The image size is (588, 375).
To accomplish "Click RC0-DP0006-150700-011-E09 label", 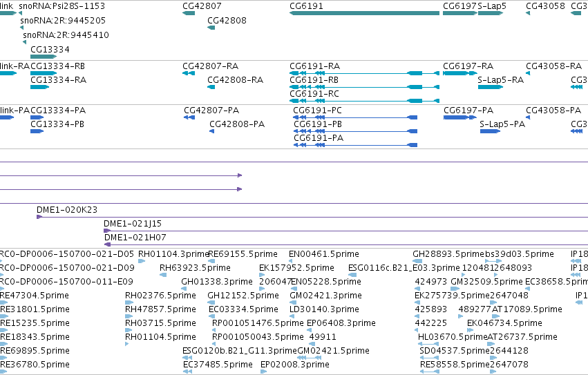I will [x=66, y=282].
